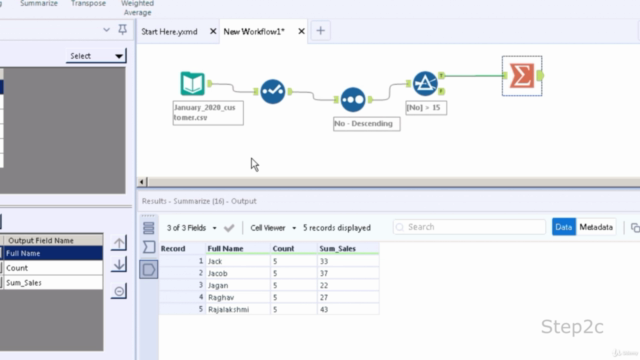Select the Weighted Average tool in palette

(x=138, y=8)
